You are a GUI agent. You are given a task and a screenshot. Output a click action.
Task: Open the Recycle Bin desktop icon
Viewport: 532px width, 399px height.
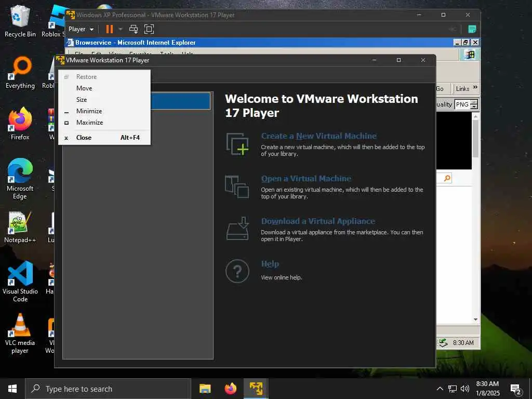pos(20,21)
